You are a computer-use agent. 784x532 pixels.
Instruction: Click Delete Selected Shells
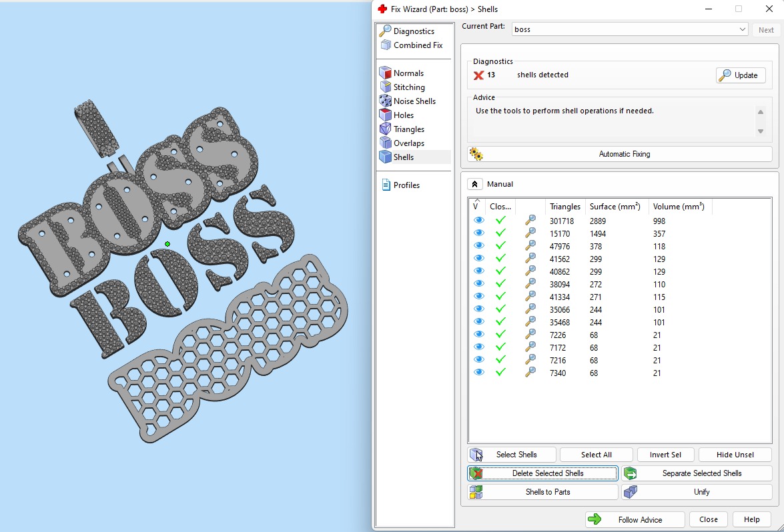[542, 473]
